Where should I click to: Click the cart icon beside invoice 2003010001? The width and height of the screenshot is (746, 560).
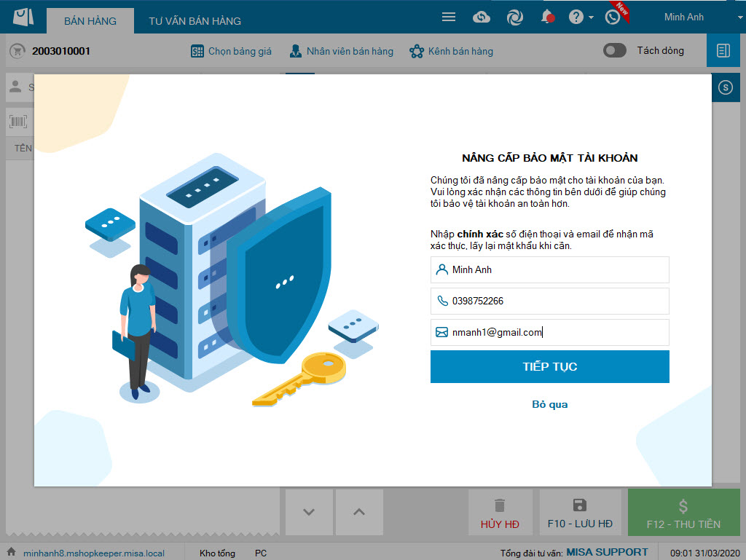[x=17, y=51]
